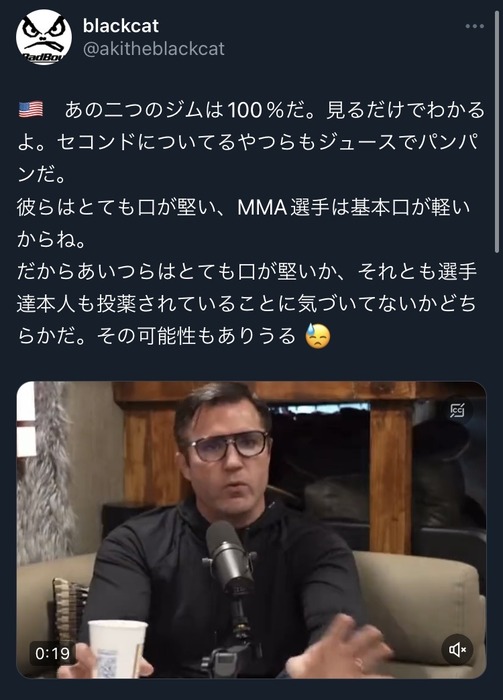Viewport: 503px width, 700px height.
Task: Click the MMA word in the post text
Action: (262, 207)
